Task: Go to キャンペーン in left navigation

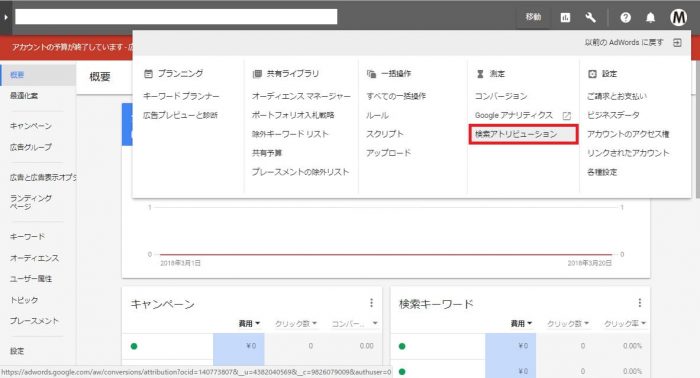Action: click(x=31, y=126)
